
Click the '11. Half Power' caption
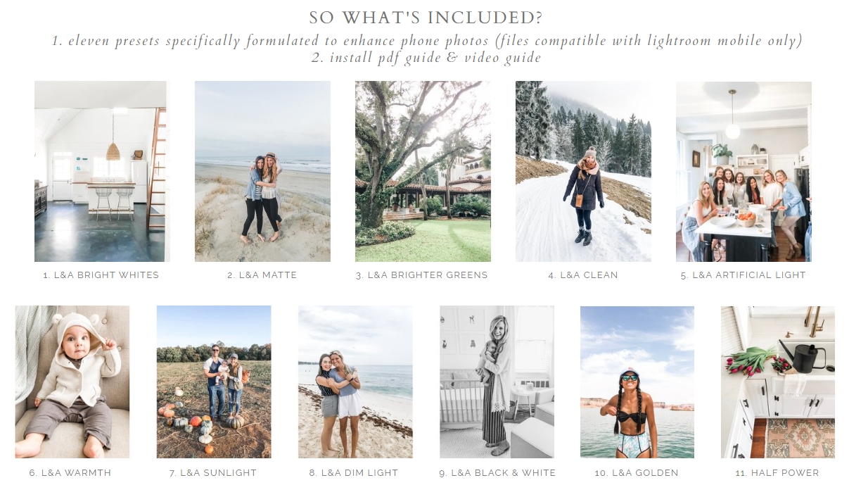click(777, 473)
